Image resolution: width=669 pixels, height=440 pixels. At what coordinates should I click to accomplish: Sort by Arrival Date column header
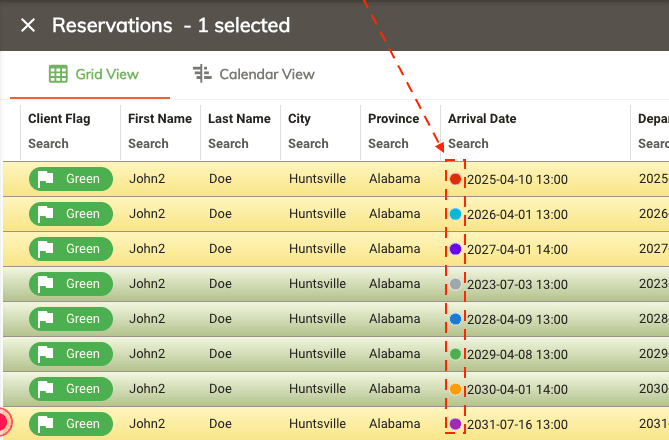click(482, 118)
